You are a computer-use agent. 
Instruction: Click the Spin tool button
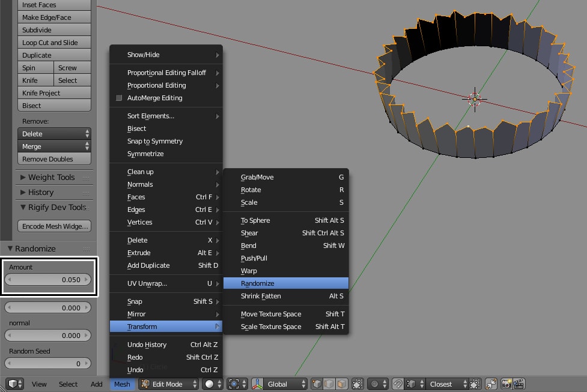click(x=35, y=68)
